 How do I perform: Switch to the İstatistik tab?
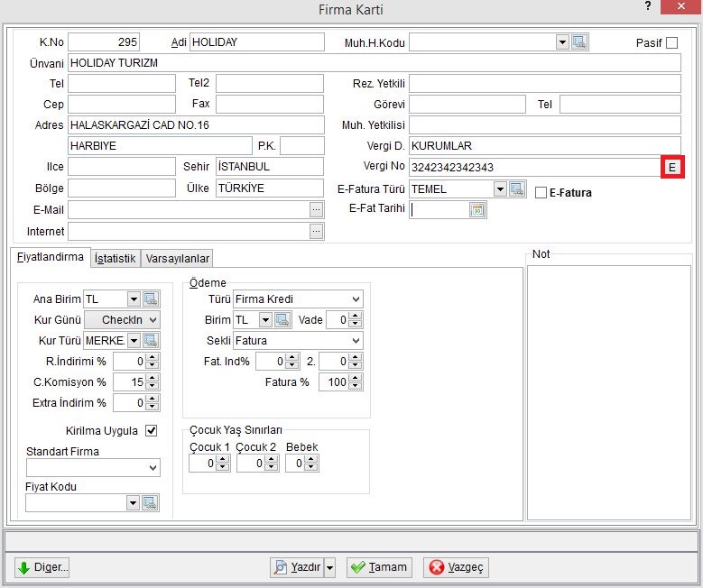[x=116, y=259]
